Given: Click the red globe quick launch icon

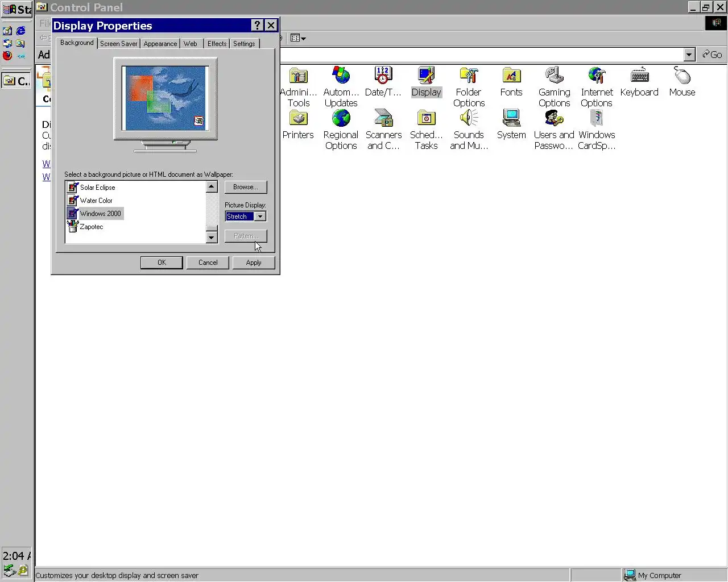Looking at the screenshot, I should click(x=7, y=56).
